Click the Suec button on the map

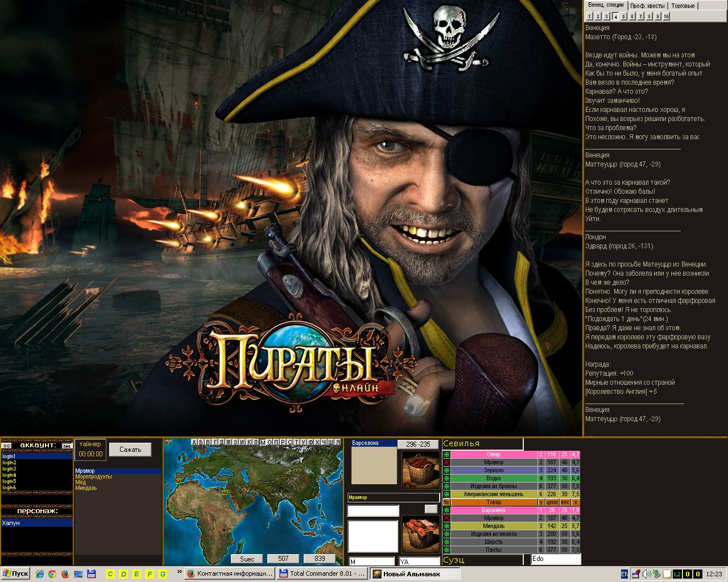pyautogui.click(x=247, y=559)
